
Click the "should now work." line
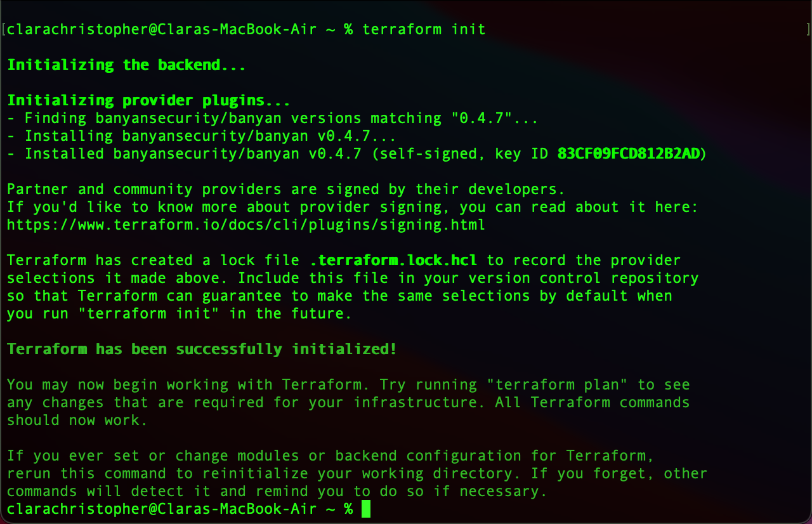click(77, 420)
